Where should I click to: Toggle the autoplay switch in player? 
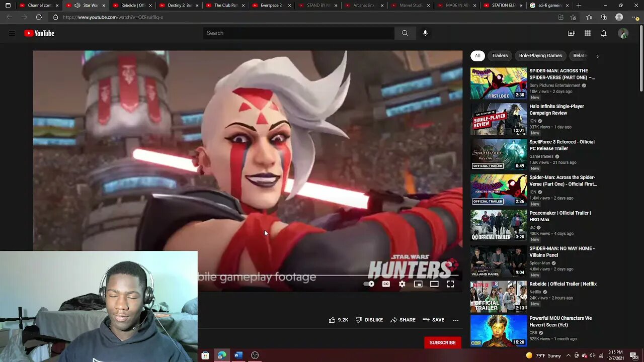point(369,284)
